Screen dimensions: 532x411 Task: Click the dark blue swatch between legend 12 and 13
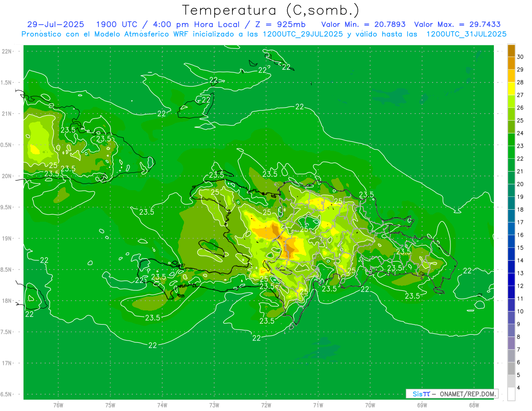point(511,279)
